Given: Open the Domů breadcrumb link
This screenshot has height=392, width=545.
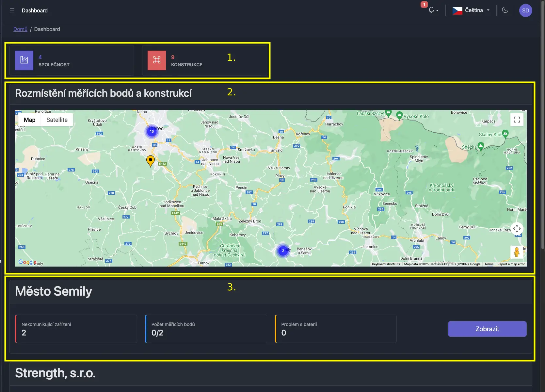Looking at the screenshot, I should pos(20,29).
